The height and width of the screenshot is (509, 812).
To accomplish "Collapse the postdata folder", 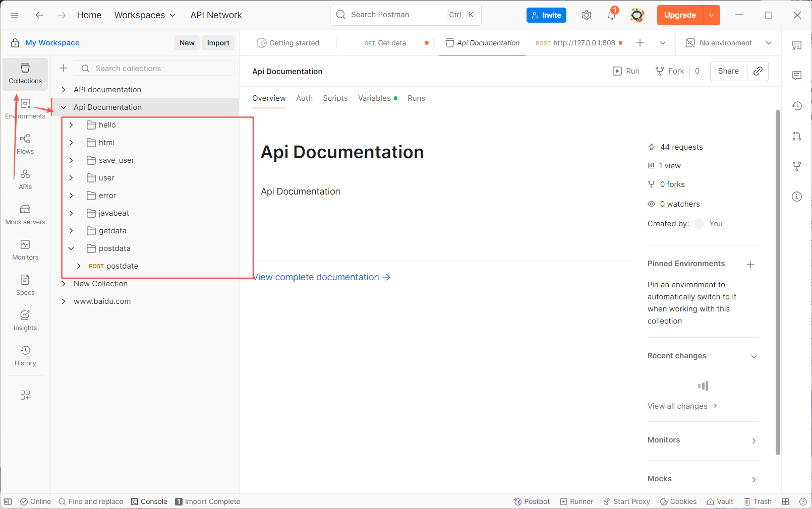I will coord(71,248).
